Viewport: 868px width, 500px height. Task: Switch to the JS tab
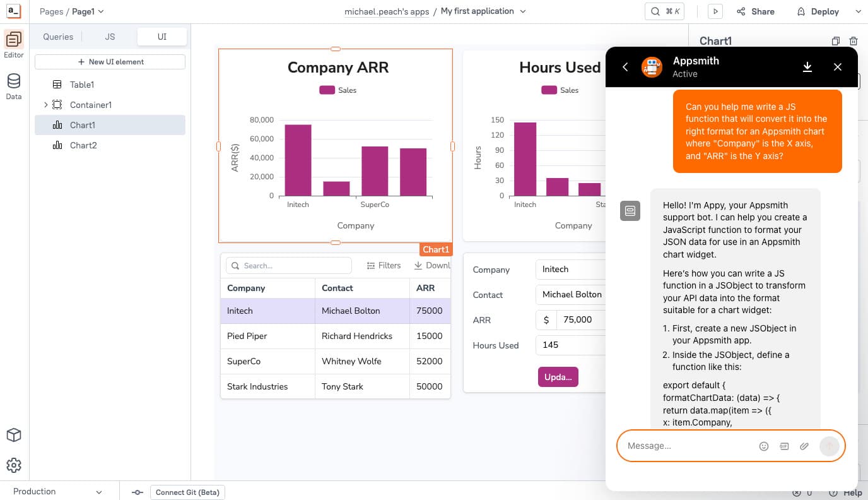pyautogui.click(x=109, y=37)
